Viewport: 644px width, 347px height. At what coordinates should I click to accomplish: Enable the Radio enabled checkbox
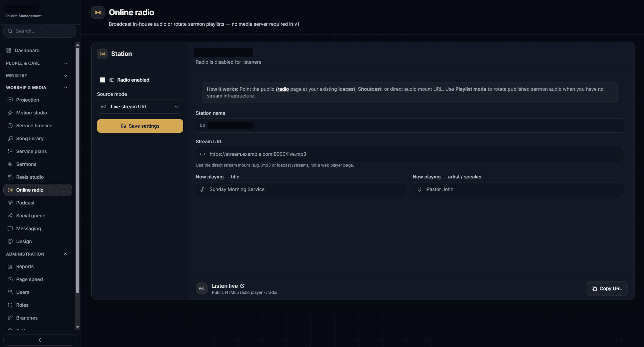click(x=102, y=80)
